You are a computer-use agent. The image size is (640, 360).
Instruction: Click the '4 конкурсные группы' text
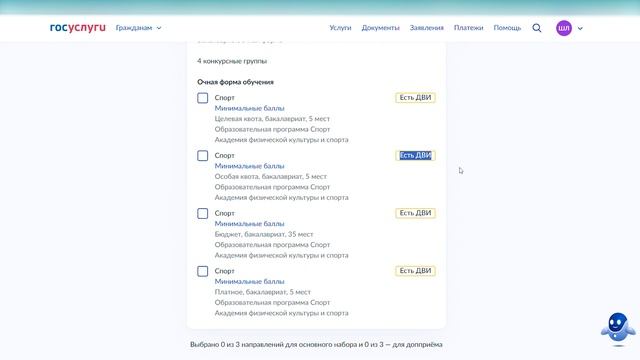(x=232, y=61)
